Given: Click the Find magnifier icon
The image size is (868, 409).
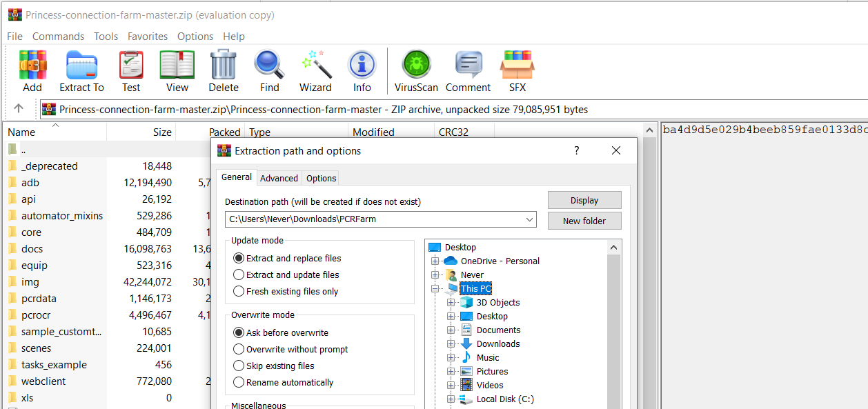Looking at the screenshot, I should click(270, 65).
